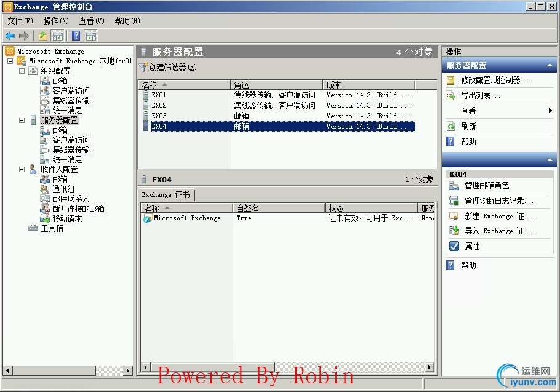Select the Microsoft Exchange certificate row
Screen dimensions: 560x392
[x=288, y=218]
